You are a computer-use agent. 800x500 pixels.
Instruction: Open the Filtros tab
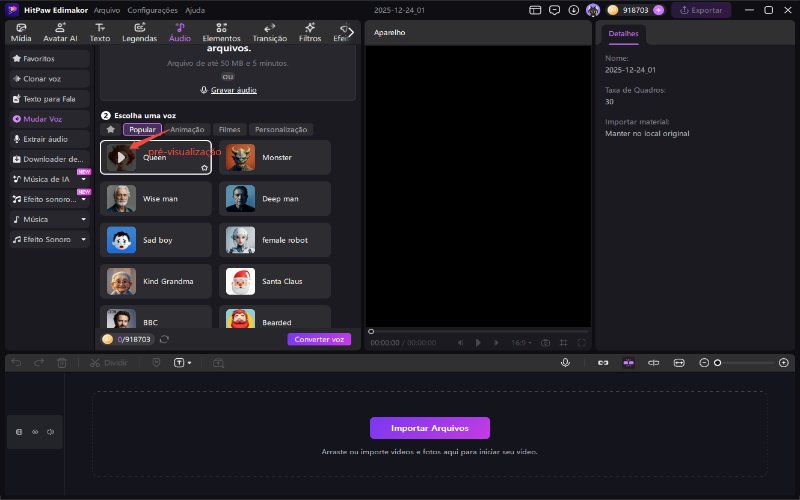[310, 33]
